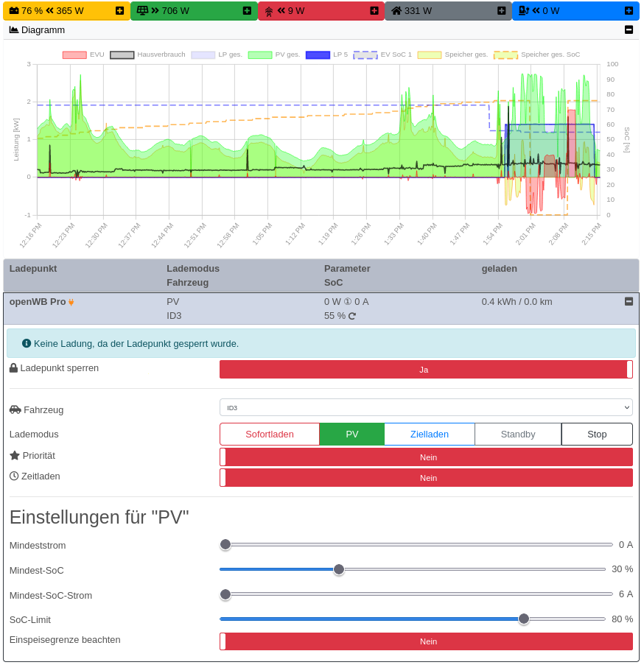
Task: Toggle Einspeisegrenze beachten switch
Action: click(426, 641)
